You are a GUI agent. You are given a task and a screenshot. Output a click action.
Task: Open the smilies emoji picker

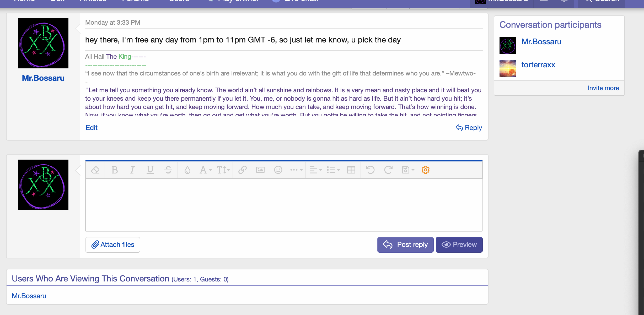click(278, 170)
